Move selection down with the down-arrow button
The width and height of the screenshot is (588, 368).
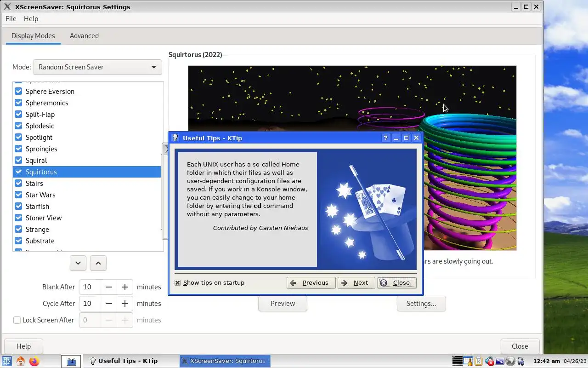(x=78, y=263)
